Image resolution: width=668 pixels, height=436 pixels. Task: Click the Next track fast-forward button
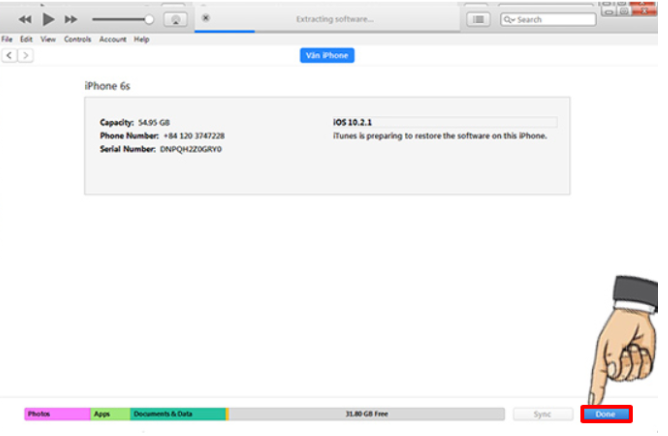70,19
